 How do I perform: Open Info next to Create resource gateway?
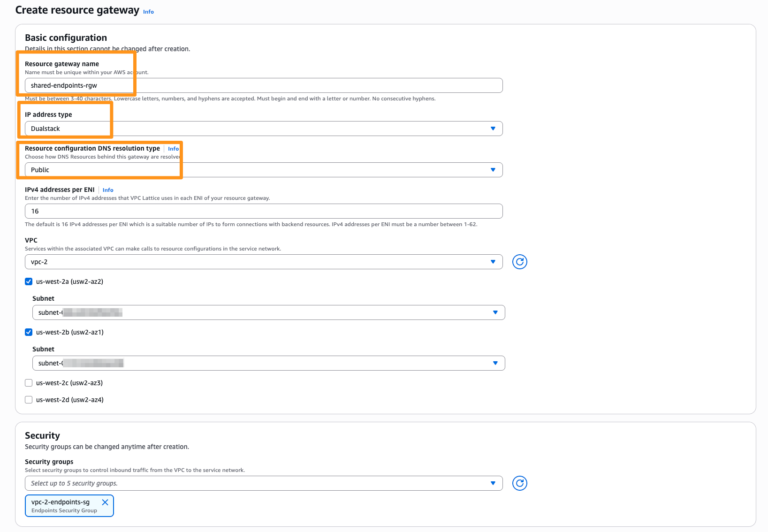click(x=148, y=12)
